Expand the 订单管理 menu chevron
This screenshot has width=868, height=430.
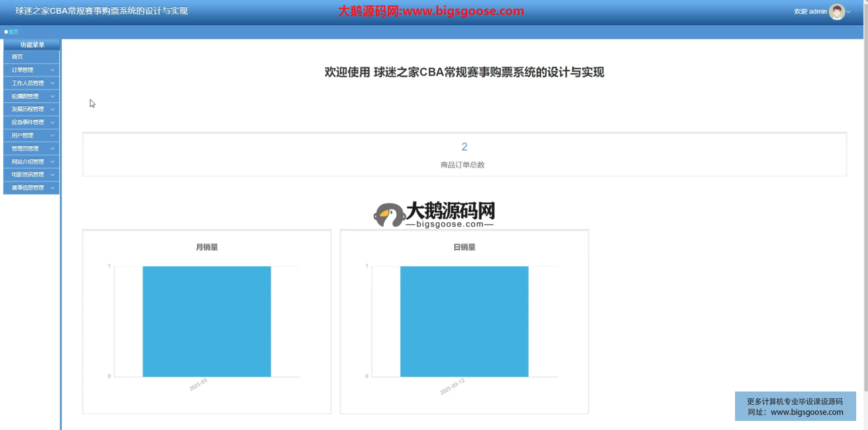(52, 70)
